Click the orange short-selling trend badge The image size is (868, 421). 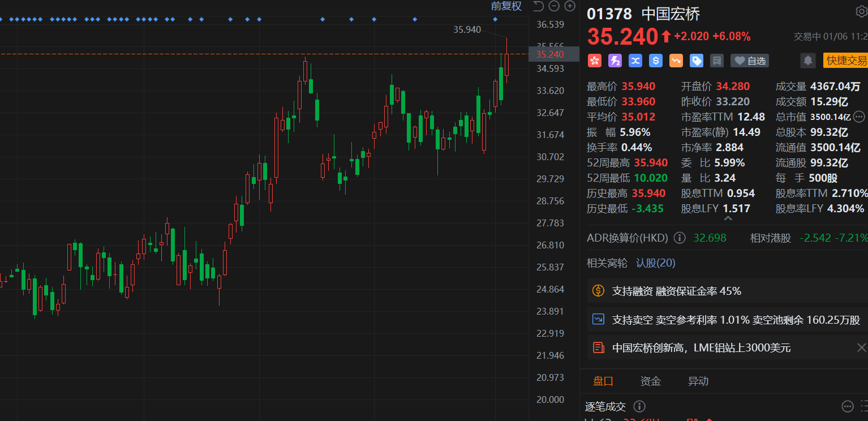tap(676, 61)
